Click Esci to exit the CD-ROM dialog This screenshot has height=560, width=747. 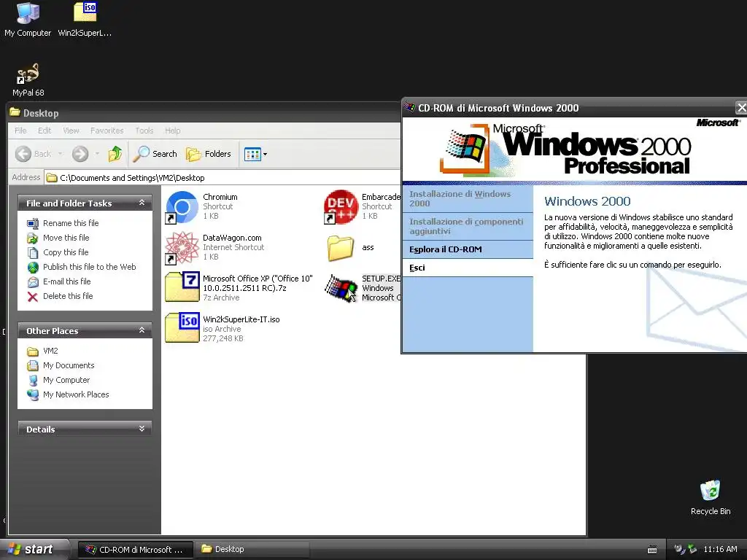468,268
